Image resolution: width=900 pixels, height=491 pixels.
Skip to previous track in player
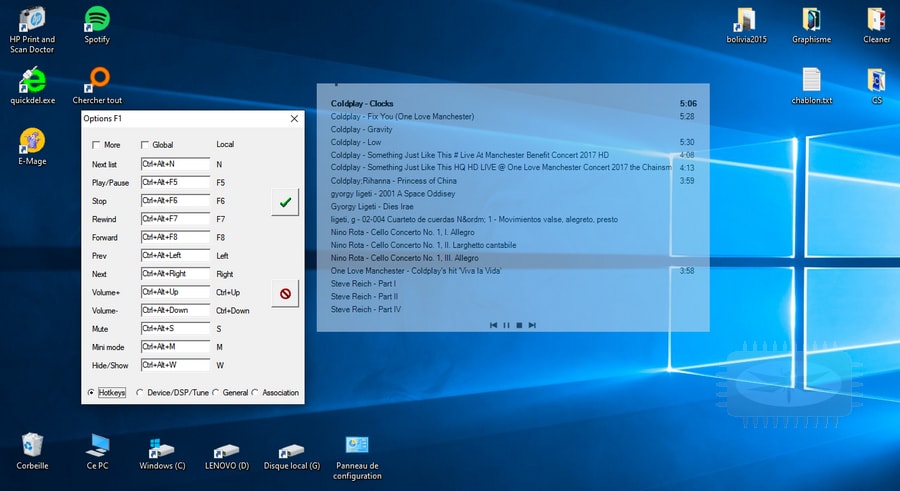493,325
